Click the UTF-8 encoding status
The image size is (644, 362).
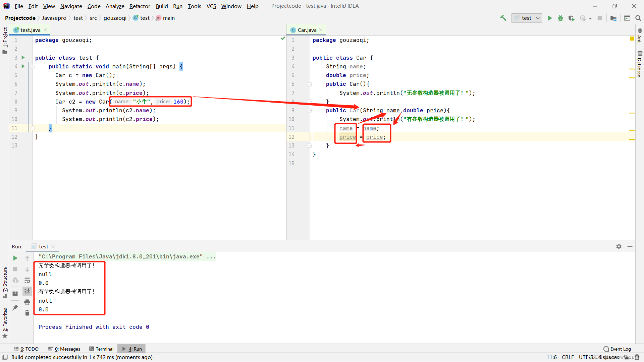[586, 357]
